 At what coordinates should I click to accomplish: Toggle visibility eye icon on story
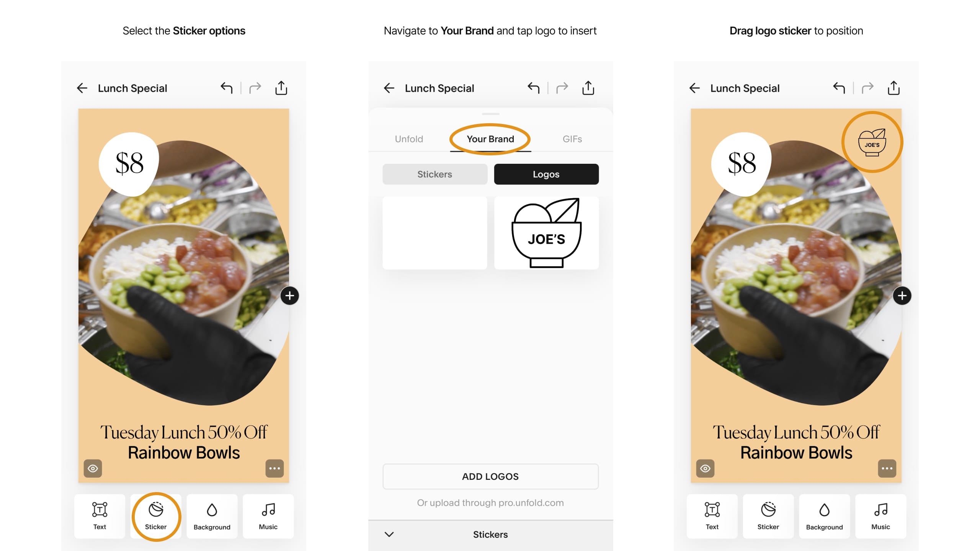[x=93, y=468]
